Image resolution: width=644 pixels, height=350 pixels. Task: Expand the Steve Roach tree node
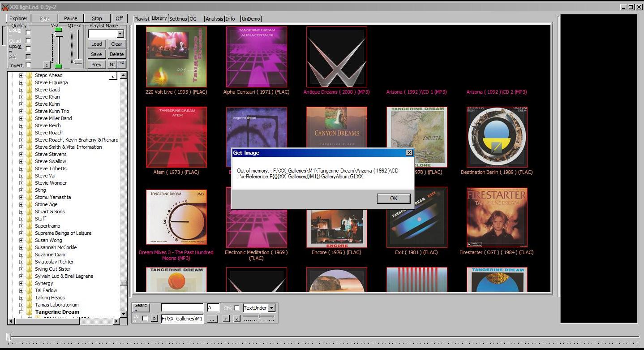(21, 133)
